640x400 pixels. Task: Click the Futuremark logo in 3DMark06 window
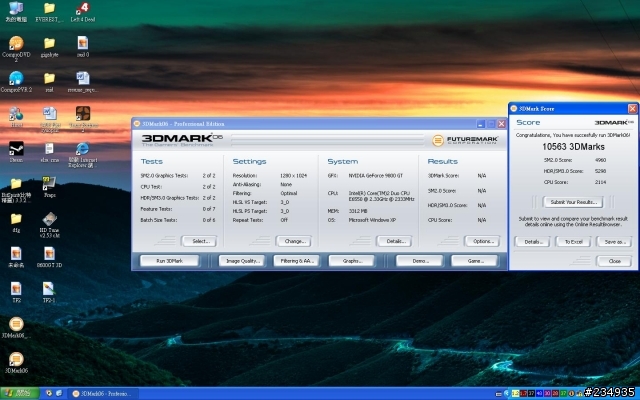click(465, 140)
